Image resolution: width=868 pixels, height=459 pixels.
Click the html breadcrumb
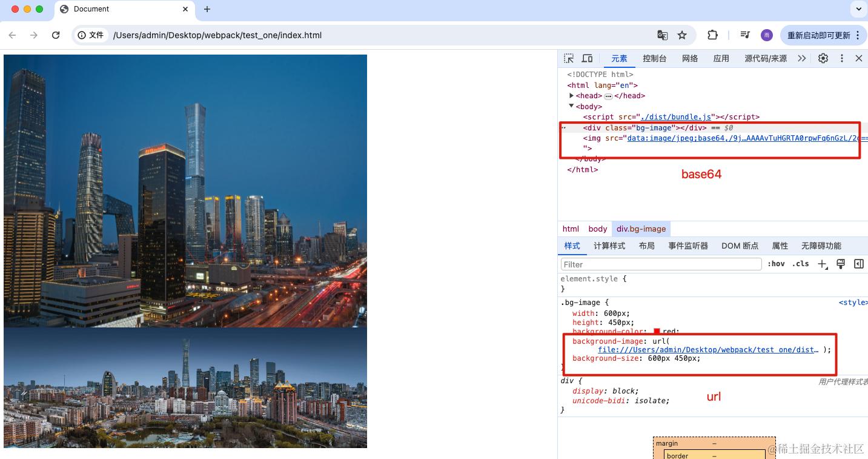pos(571,229)
